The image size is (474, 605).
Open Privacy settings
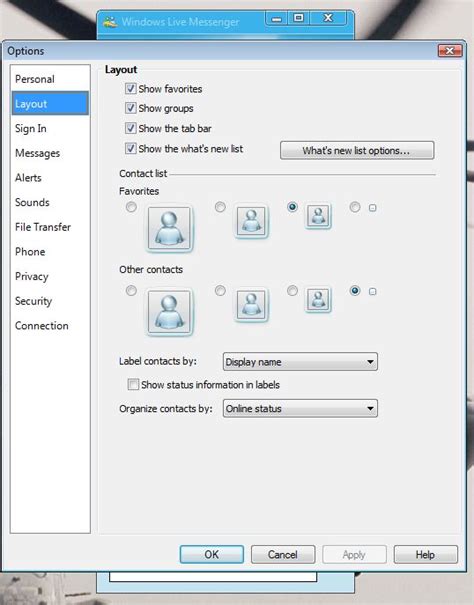coord(50,277)
